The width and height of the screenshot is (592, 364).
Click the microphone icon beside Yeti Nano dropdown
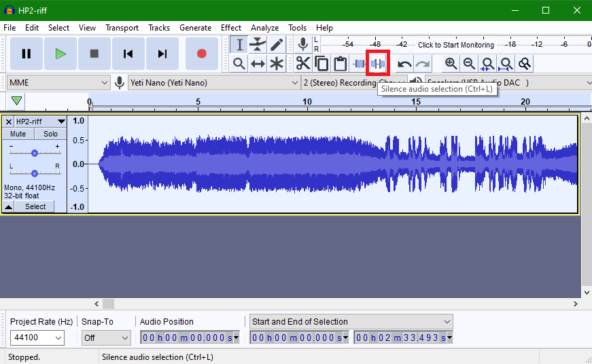click(120, 83)
